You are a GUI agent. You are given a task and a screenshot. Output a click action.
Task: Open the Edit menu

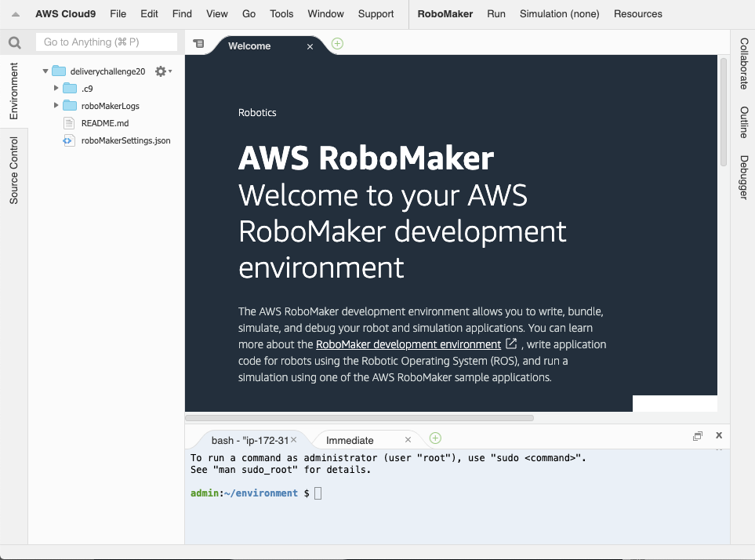(x=149, y=14)
